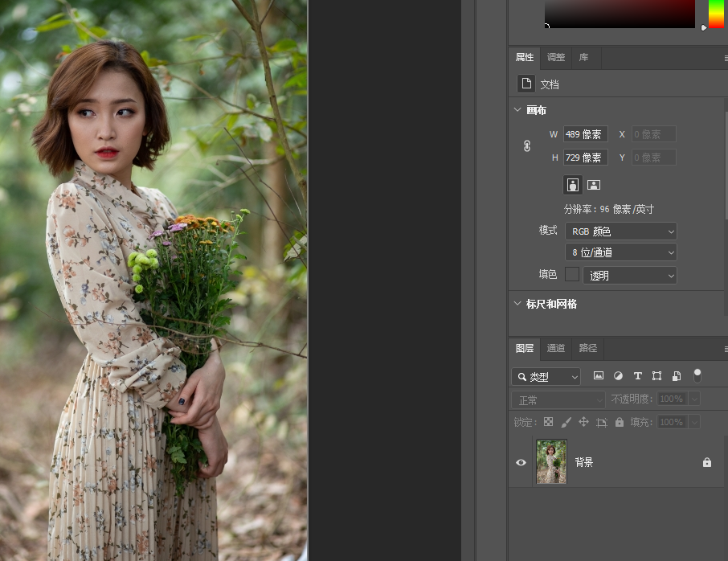This screenshot has width=728, height=561.
Task: Switch to the 库 tab
Action: tap(583, 58)
